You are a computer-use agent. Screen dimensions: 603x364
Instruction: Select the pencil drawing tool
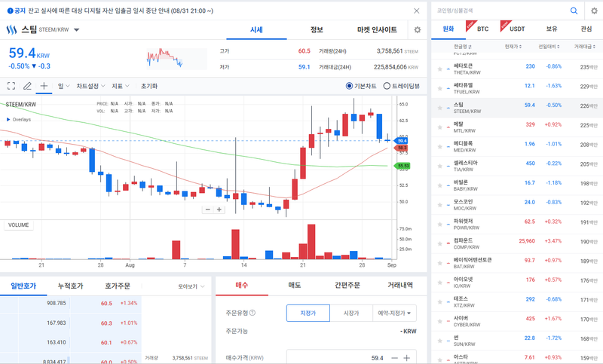pos(27,86)
